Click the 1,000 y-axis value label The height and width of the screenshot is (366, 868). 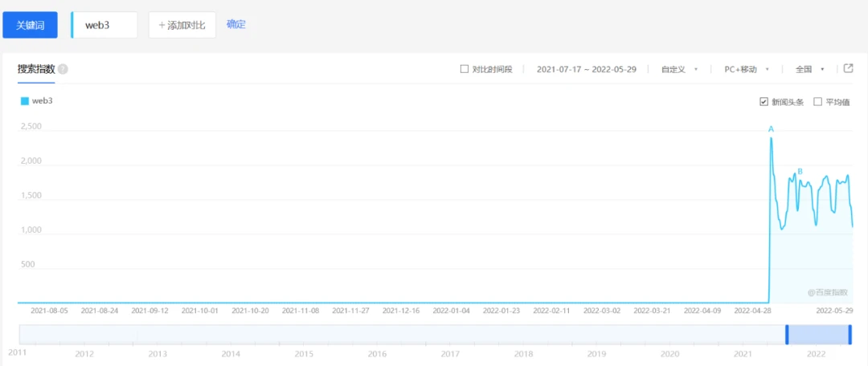[31, 230]
